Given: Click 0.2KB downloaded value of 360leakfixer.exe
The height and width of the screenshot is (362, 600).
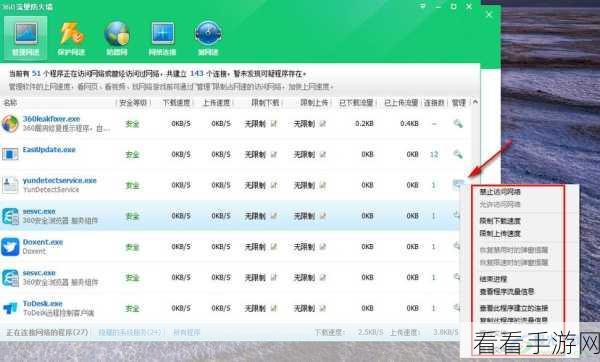Looking at the screenshot, I should tap(364, 124).
